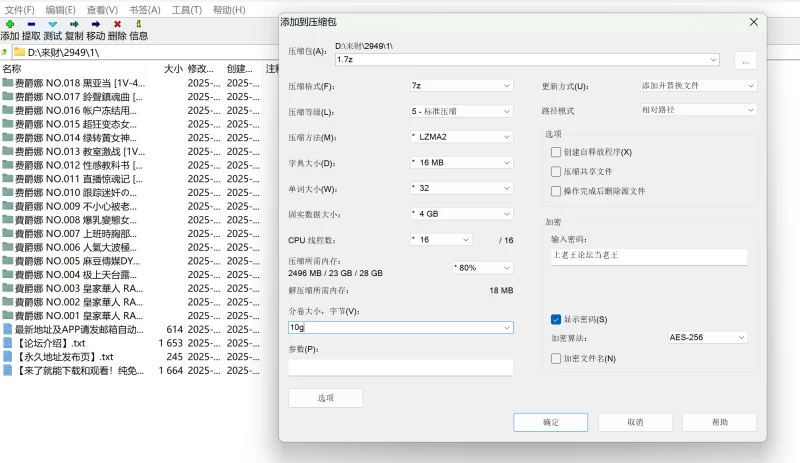Click the browse (...) button for archive path

tap(745, 61)
